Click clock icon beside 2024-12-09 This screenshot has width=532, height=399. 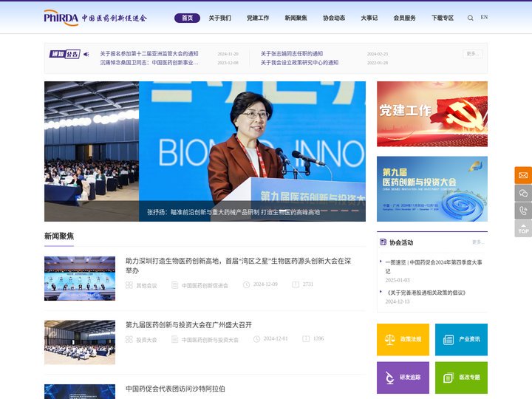click(x=246, y=284)
